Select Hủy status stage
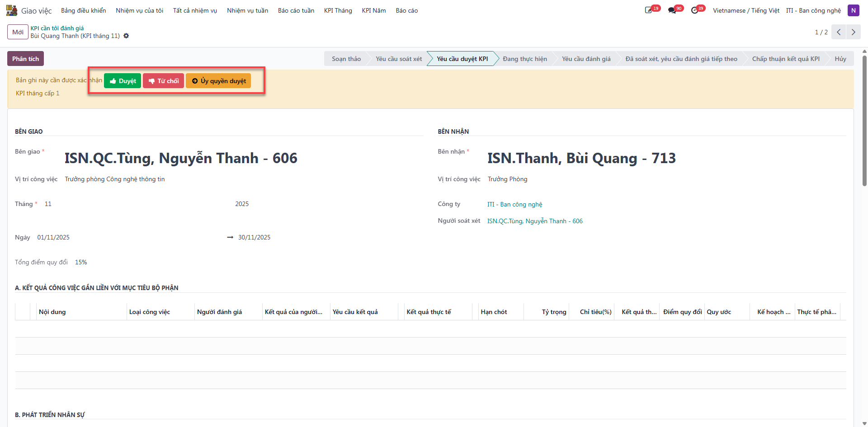868x427 pixels. click(840, 59)
